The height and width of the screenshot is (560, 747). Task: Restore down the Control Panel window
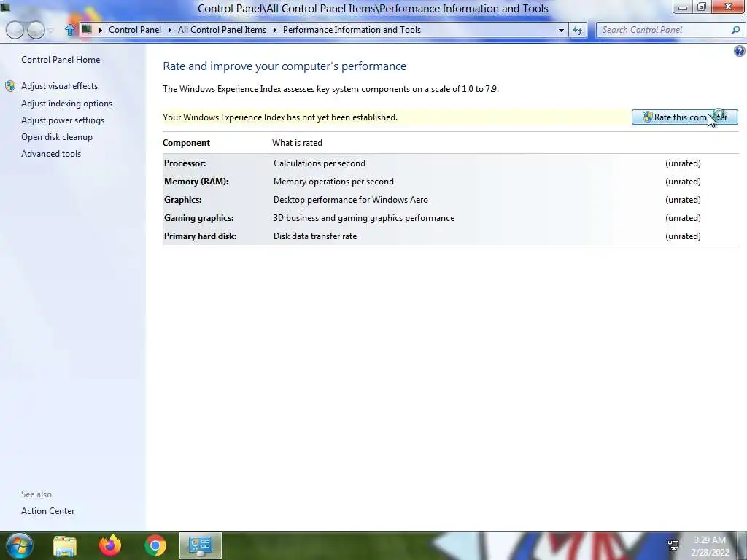click(701, 7)
